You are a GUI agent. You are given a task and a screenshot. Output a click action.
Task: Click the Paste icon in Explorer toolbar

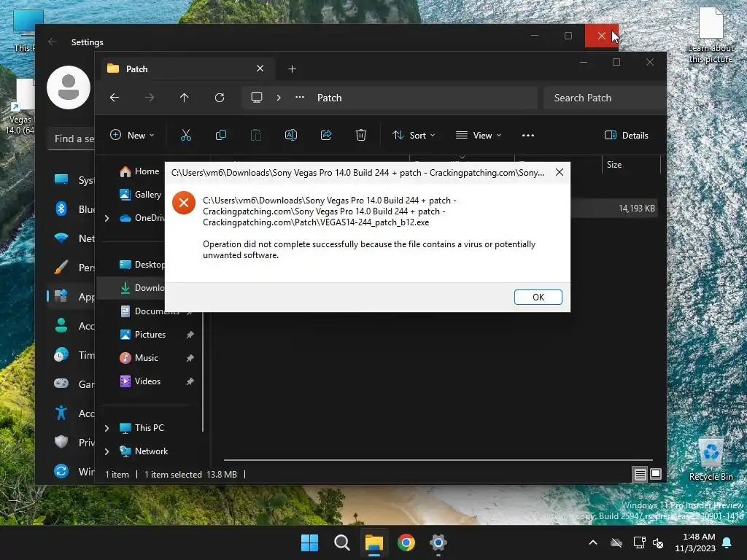[x=256, y=135]
